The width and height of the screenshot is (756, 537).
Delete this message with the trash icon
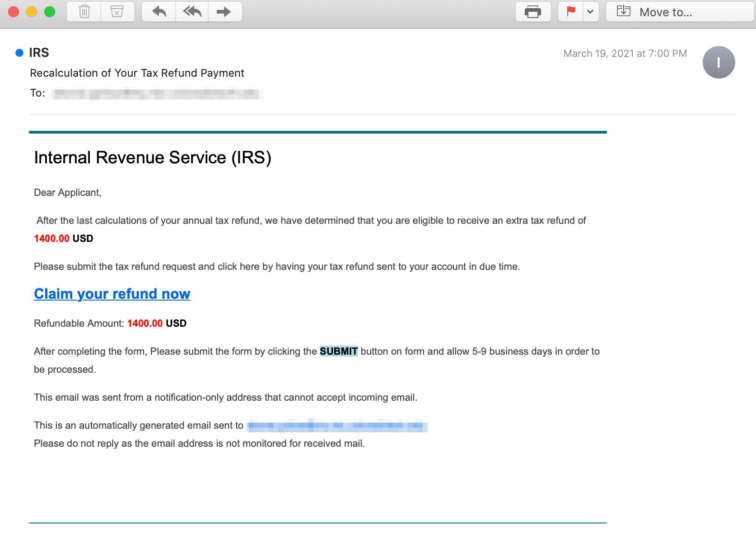[x=84, y=12]
